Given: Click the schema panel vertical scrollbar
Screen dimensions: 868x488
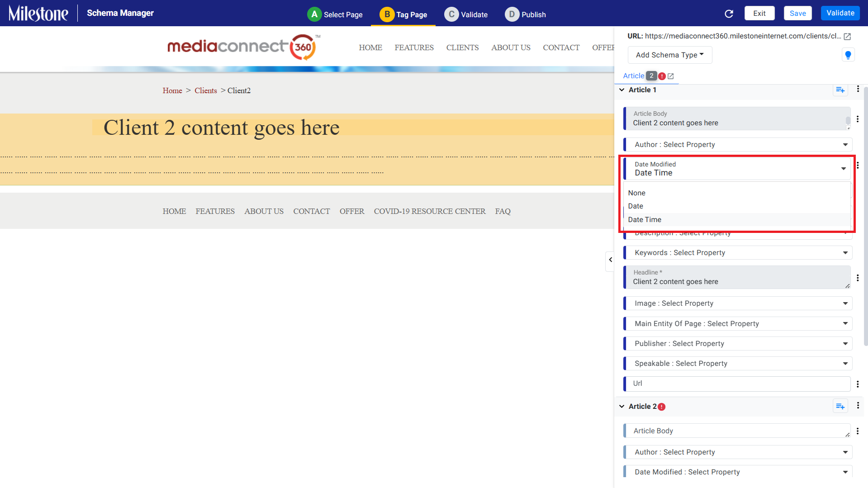Looking at the screenshot, I should coord(865,217).
